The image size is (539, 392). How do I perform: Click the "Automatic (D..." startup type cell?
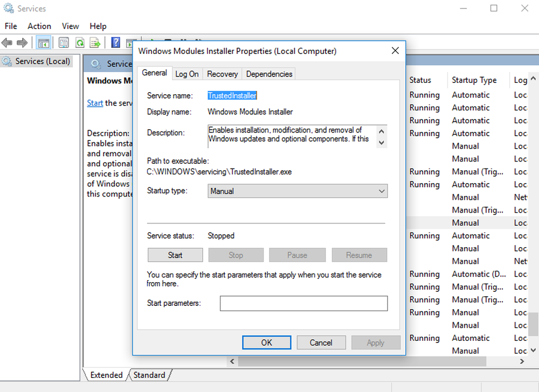479,274
